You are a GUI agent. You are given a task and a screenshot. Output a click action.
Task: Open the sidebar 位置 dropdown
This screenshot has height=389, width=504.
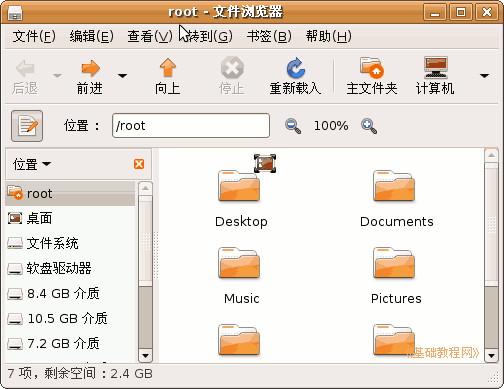pyautogui.click(x=32, y=164)
